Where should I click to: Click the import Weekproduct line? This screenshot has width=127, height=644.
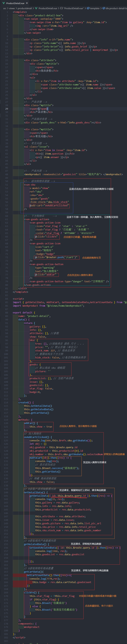click(x=49, y=306)
